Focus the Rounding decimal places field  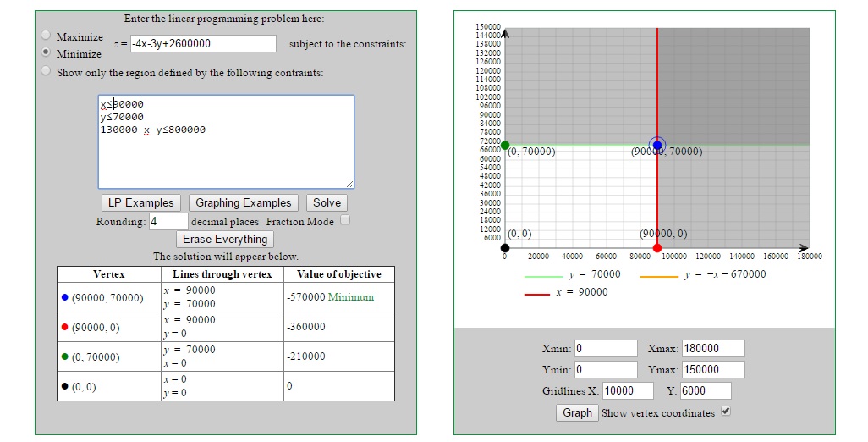click(x=168, y=221)
